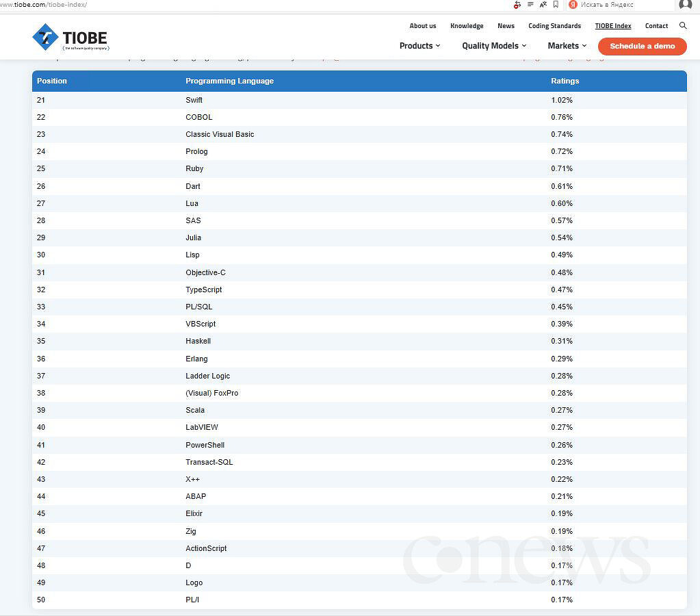Open the Coding Standards menu item
Screen dimensions: 700x616
coord(554,26)
